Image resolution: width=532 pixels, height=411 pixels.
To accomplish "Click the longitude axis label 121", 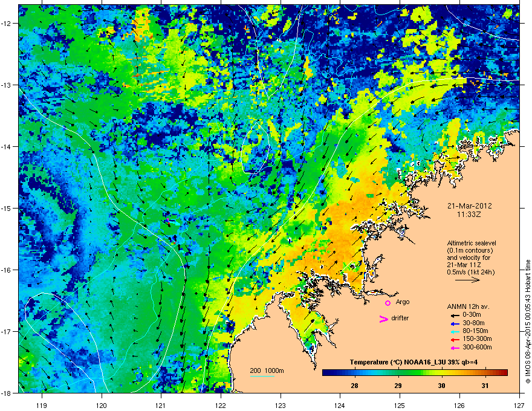I will pyautogui.click(x=161, y=405).
